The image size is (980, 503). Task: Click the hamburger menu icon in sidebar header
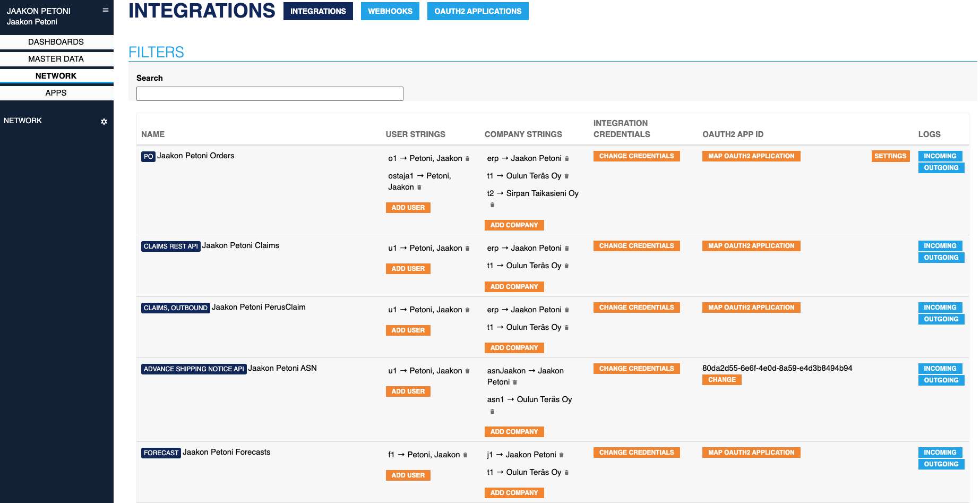pos(106,10)
